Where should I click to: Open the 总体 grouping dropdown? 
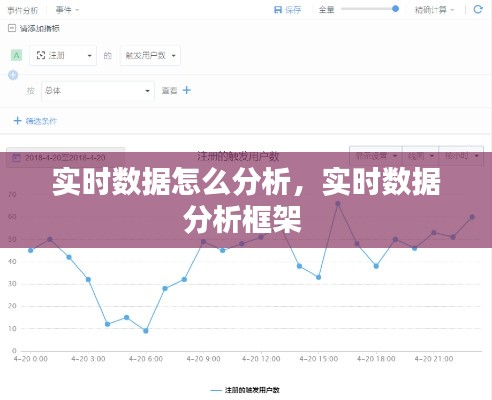coord(98,91)
